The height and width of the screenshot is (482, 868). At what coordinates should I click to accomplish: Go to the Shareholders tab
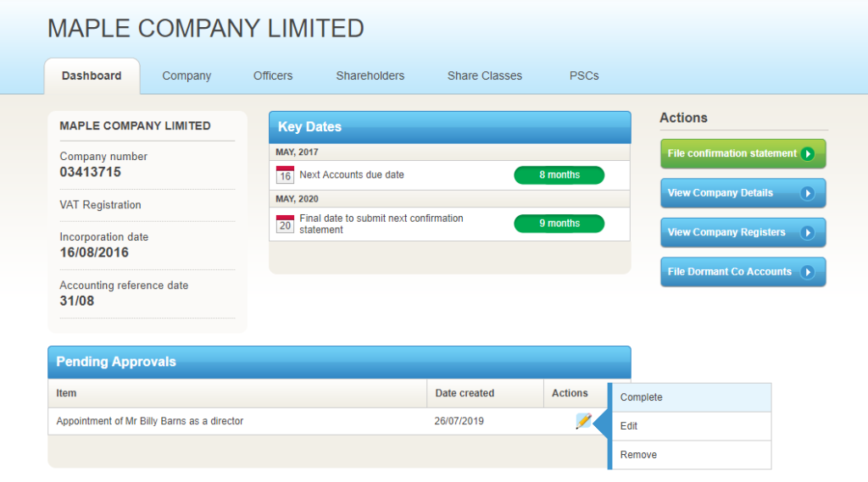point(370,76)
